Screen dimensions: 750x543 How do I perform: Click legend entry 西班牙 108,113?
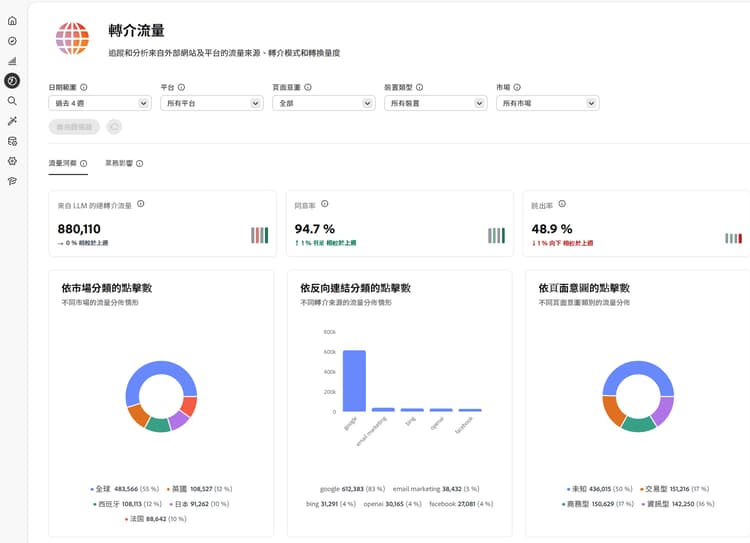click(127, 504)
